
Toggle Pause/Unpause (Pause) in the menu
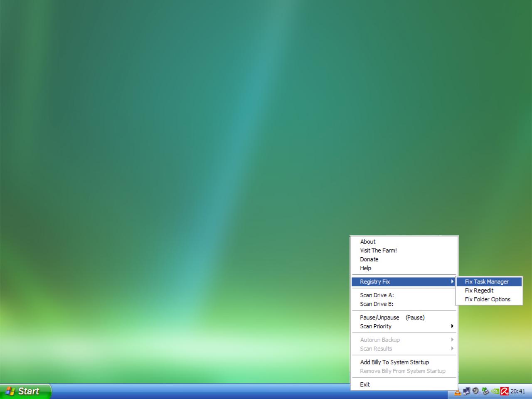(404, 318)
